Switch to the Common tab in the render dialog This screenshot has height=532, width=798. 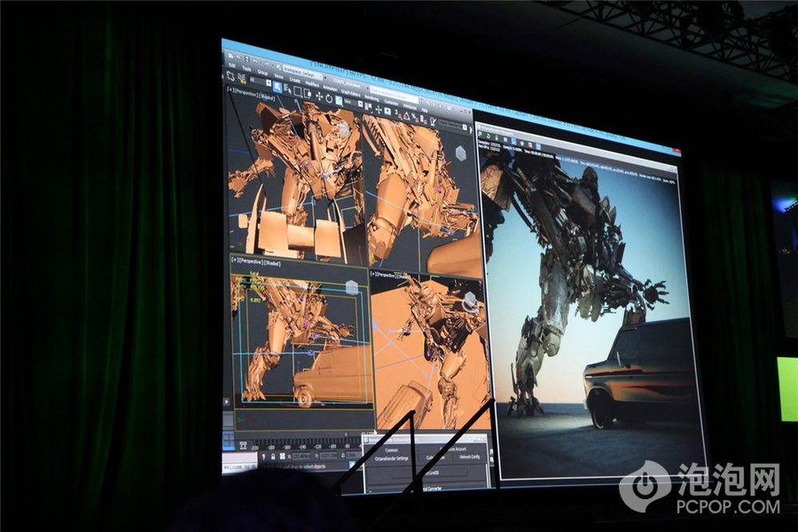click(391, 450)
